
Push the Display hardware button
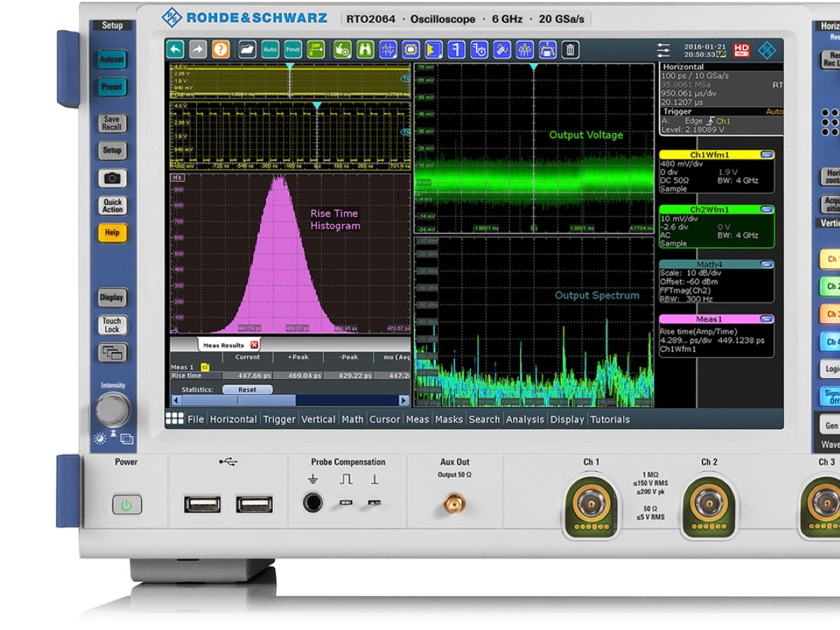tap(112, 297)
